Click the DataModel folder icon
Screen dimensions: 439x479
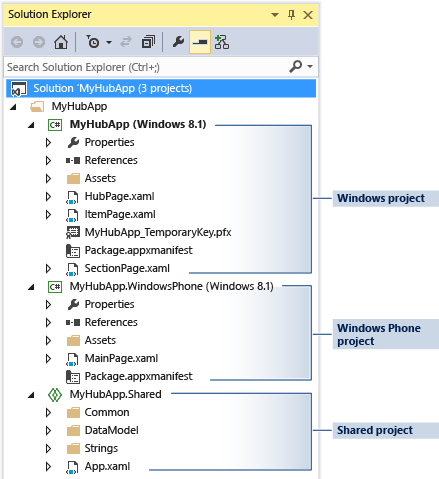coord(73,431)
